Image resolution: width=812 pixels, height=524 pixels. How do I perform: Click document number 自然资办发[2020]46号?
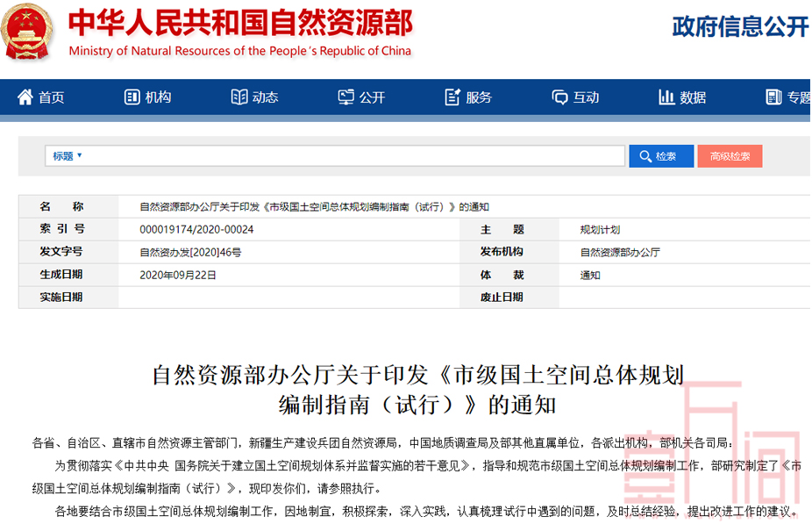pos(190,253)
